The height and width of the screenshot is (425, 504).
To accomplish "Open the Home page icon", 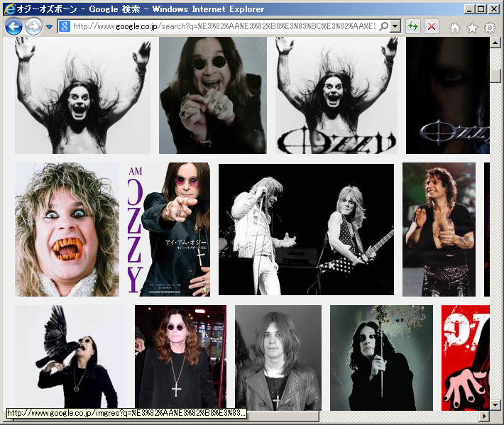I will pos(454,28).
